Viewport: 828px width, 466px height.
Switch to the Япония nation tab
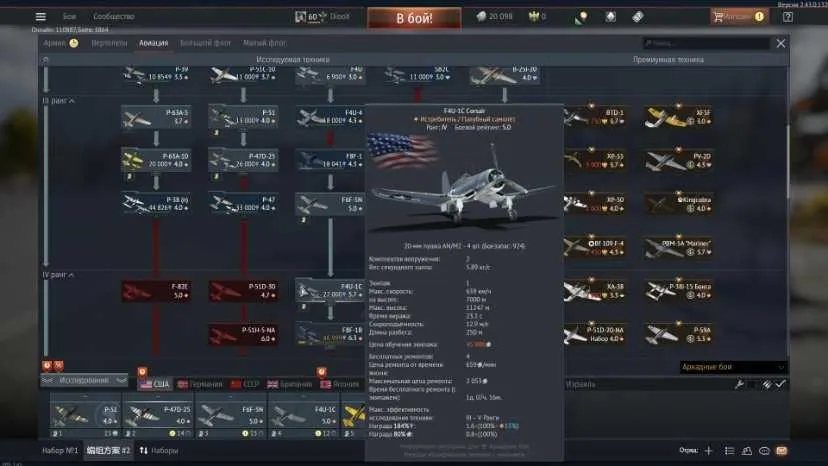(x=339, y=384)
